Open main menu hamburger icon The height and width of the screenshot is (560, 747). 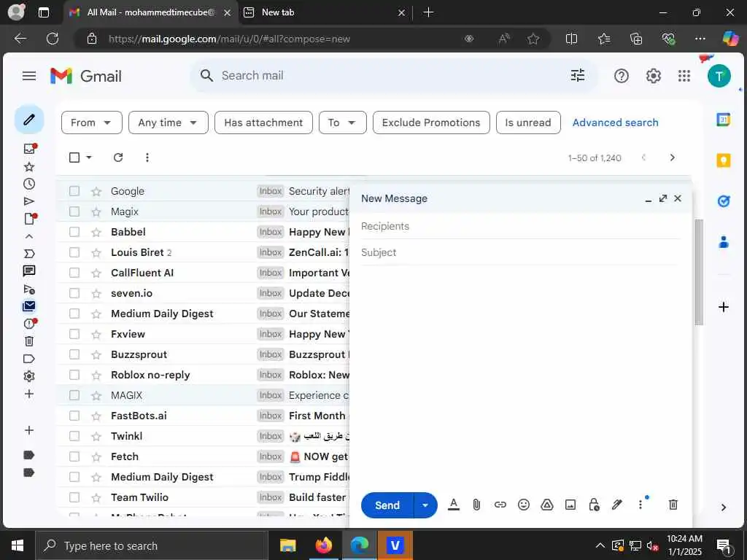(x=29, y=76)
